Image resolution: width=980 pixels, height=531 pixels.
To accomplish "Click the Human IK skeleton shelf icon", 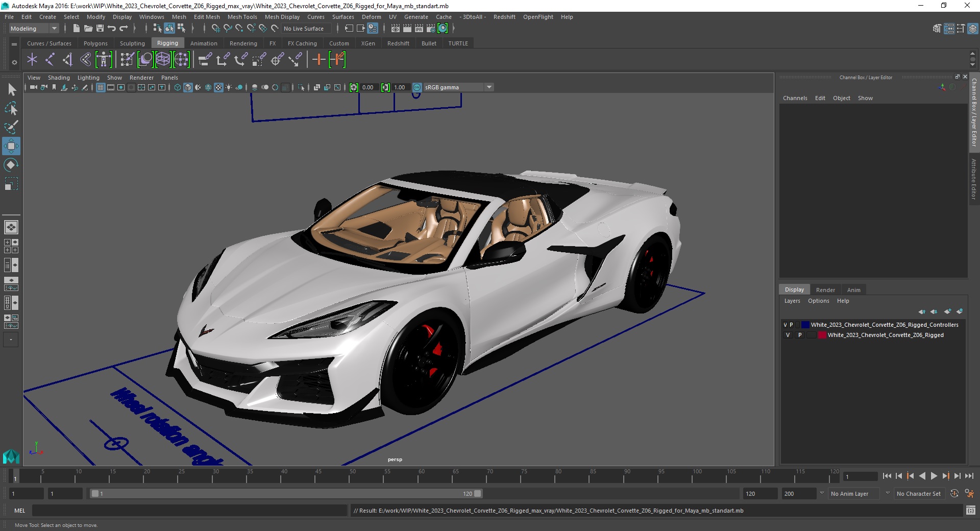I will [x=104, y=60].
